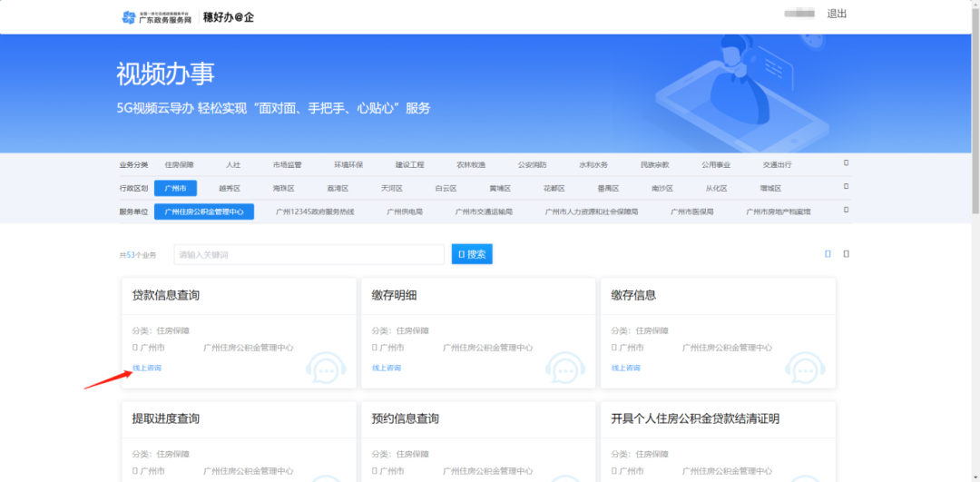Click the page vertical scrollbar
Viewport: 980px width, 482px height.
[975, 113]
